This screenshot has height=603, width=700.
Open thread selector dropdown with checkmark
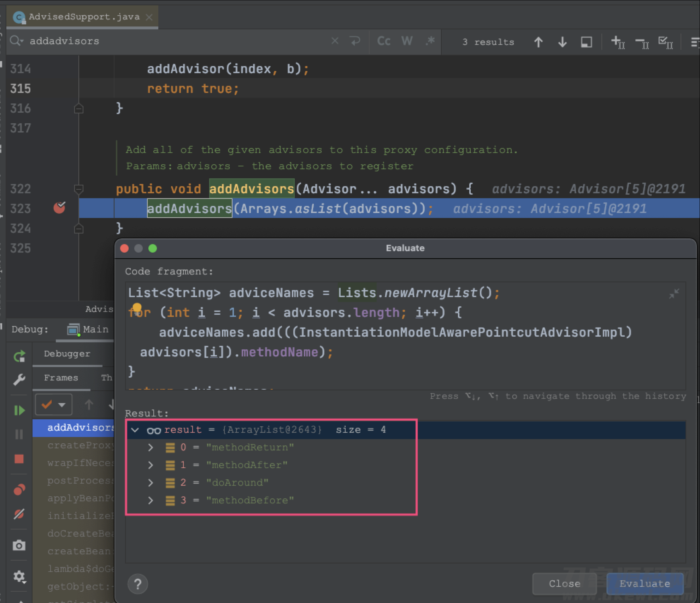point(54,404)
